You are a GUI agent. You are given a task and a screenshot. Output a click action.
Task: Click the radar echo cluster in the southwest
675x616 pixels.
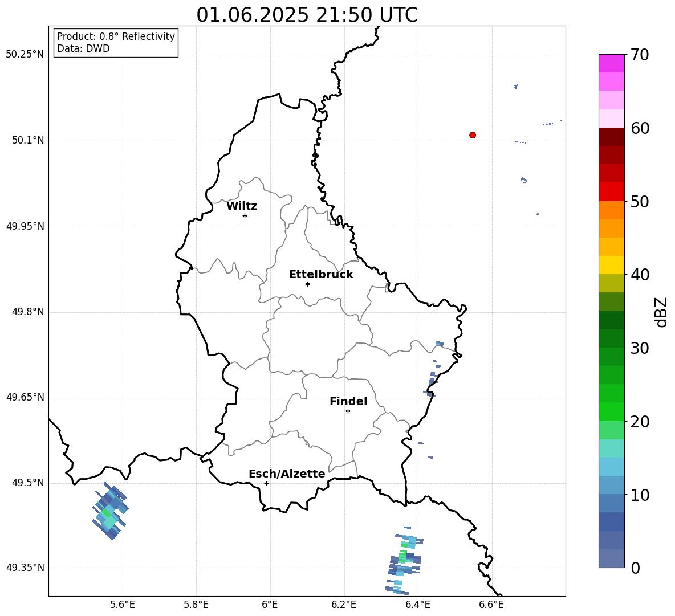[x=110, y=511]
